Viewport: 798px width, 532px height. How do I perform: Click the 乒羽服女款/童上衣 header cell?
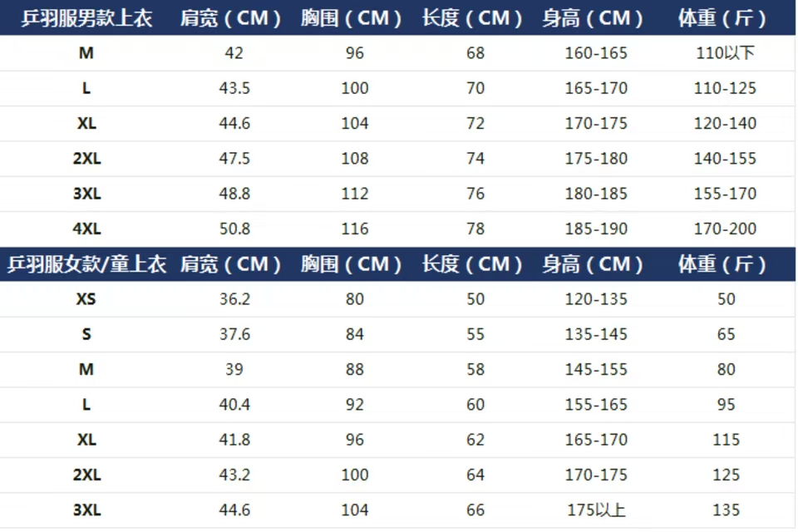pyautogui.click(x=87, y=264)
